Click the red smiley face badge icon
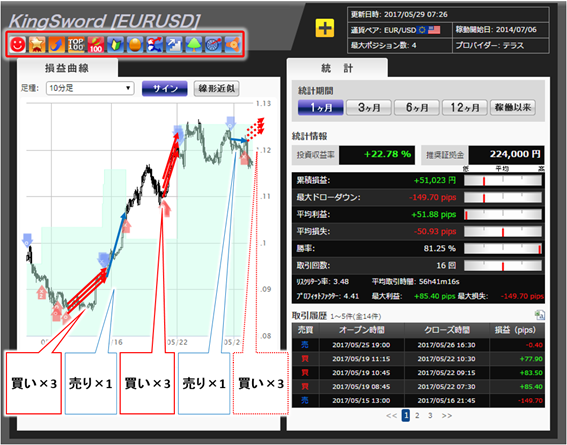 coord(17,45)
